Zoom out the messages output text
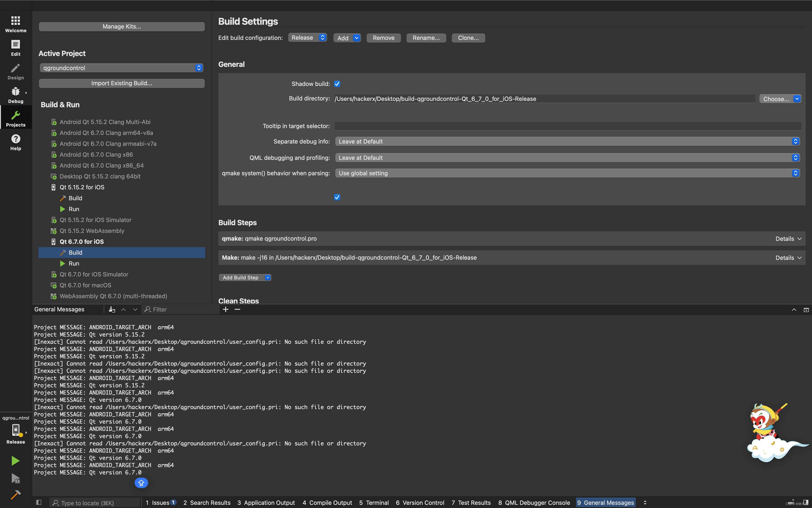 pos(237,309)
